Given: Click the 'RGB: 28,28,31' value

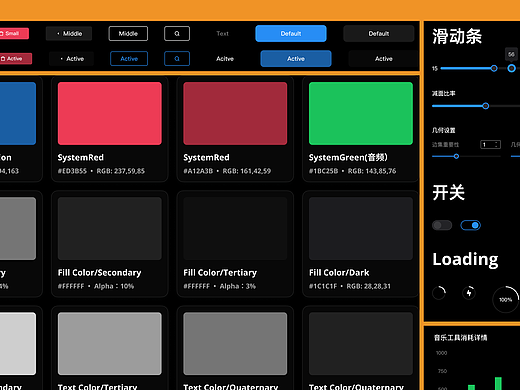Looking at the screenshot, I should point(368,286).
